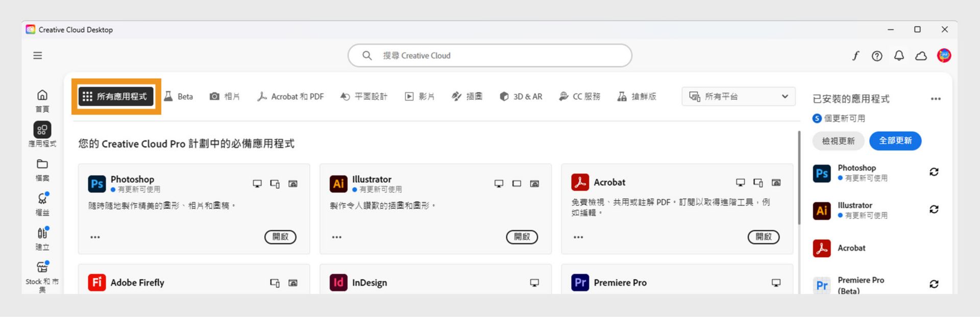Click the app list vertical scrollbar
980x317 pixels.
799,178
